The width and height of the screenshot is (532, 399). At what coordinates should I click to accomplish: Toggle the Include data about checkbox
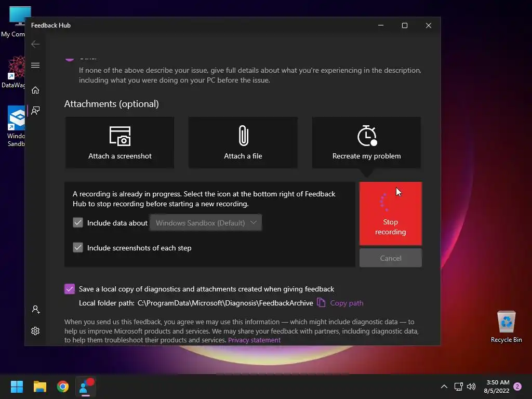(x=78, y=222)
